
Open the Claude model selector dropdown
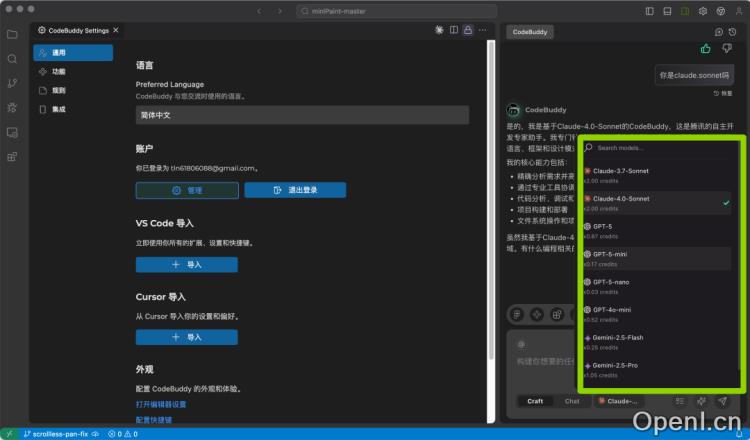click(x=618, y=401)
